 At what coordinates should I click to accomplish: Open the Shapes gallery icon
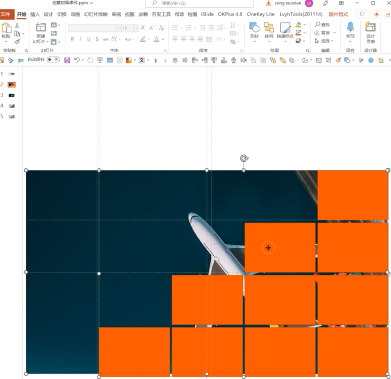click(254, 27)
